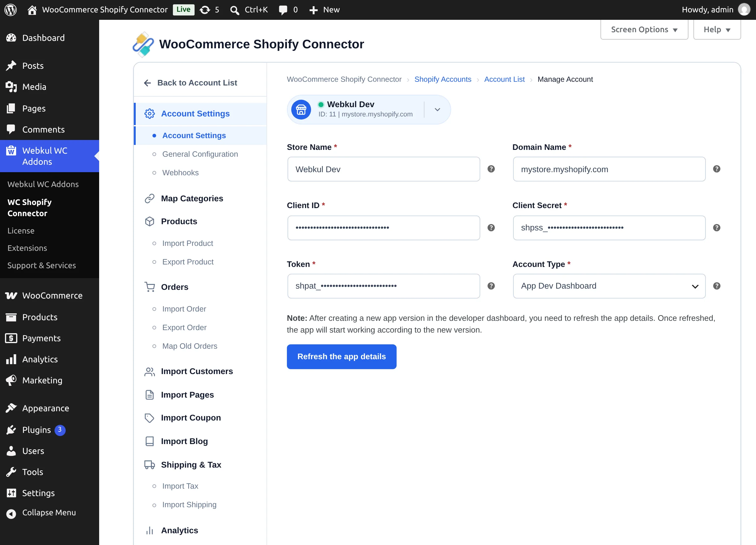756x545 pixels.
Task: Open Ctrl+K search in admin bar
Action: pos(249,10)
